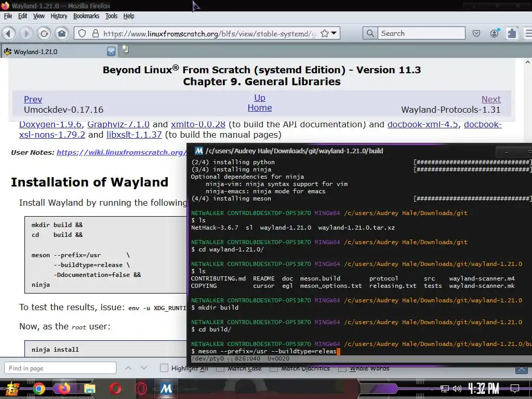Click the search magnifier icon
This screenshot has width=532, height=399.
click(x=370, y=33)
